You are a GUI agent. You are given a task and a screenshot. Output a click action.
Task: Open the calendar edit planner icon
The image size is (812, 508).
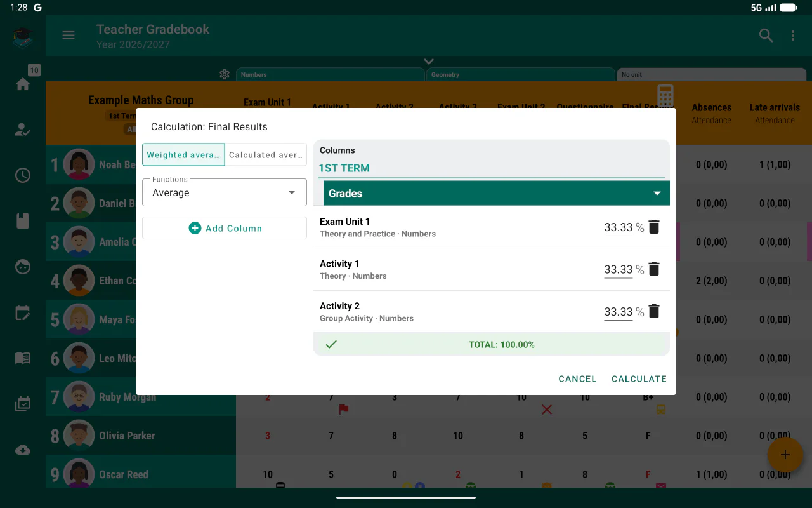tap(23, 312)
